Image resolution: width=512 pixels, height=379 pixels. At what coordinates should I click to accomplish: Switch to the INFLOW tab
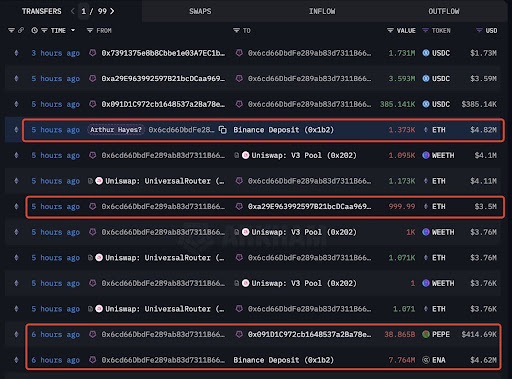pos(322,11)
